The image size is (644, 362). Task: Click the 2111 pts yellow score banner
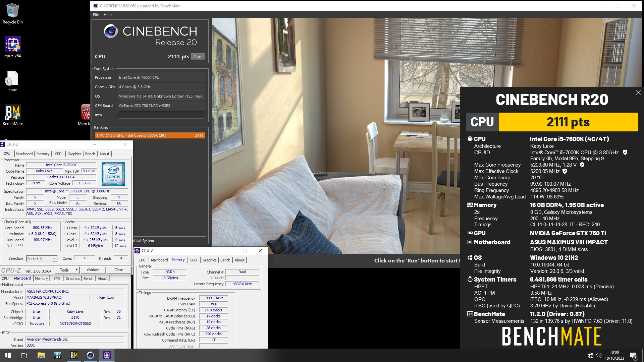click(568, 122)
